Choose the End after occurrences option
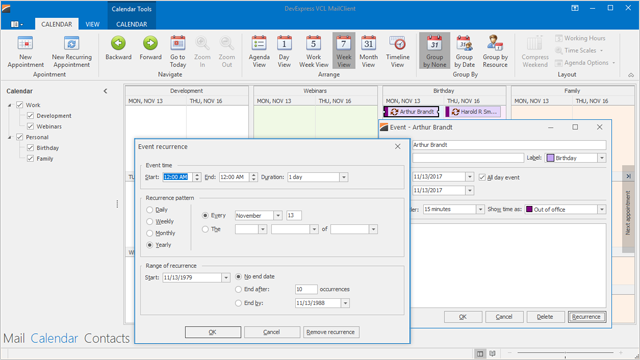 [x=238, y=289]
